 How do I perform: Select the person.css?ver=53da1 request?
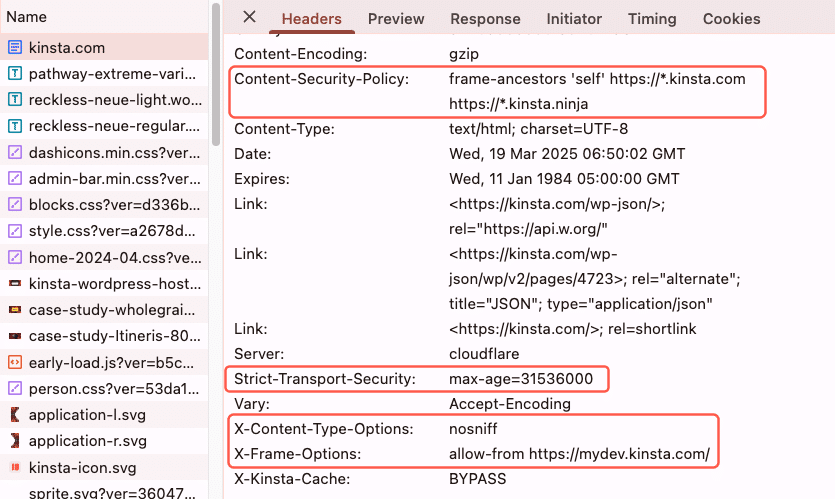(x=104, y=389)
